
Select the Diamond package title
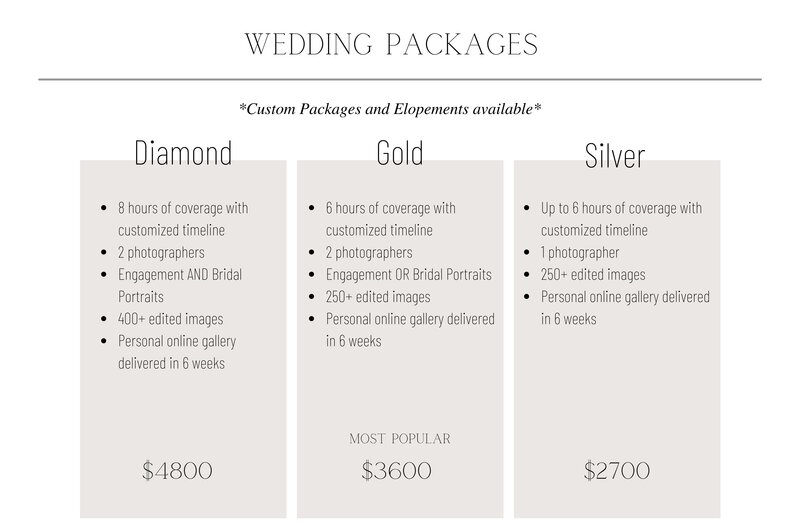pos(183,153)
